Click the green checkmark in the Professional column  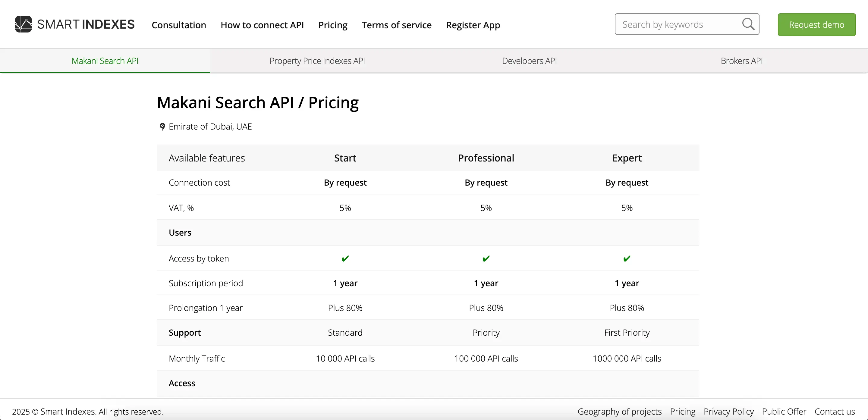coord(486,258)
